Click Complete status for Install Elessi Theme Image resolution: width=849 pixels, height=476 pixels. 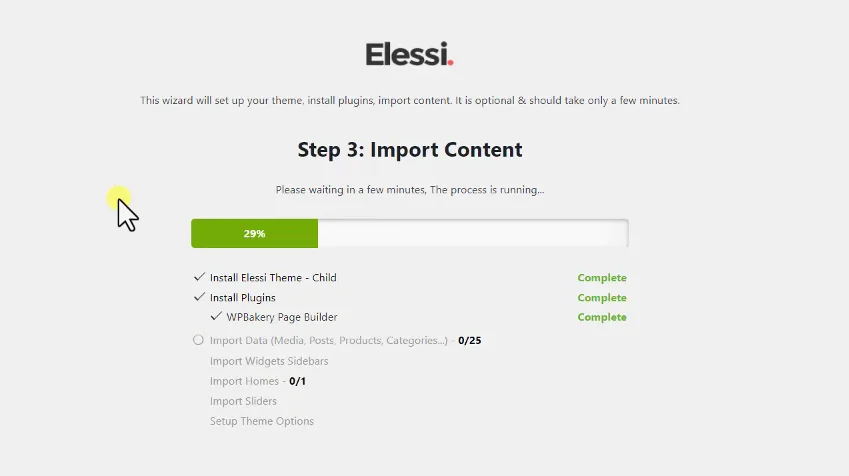[x=602, y=278]
